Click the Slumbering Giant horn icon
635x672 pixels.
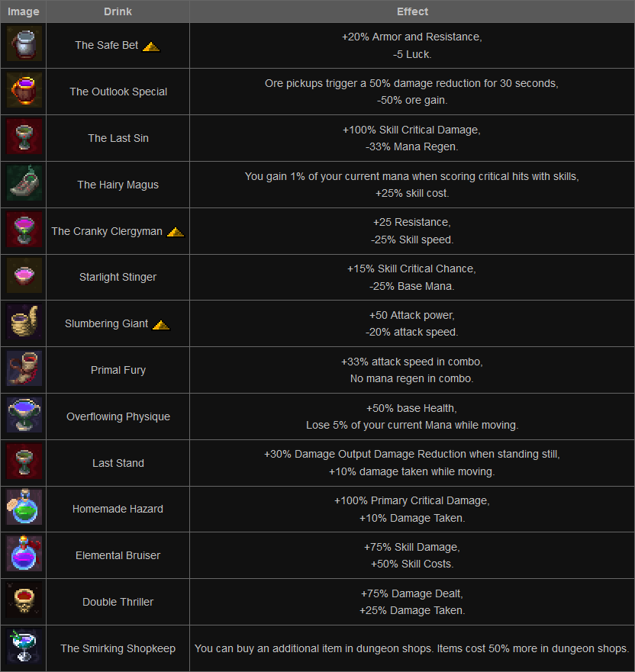pos(24,323)
